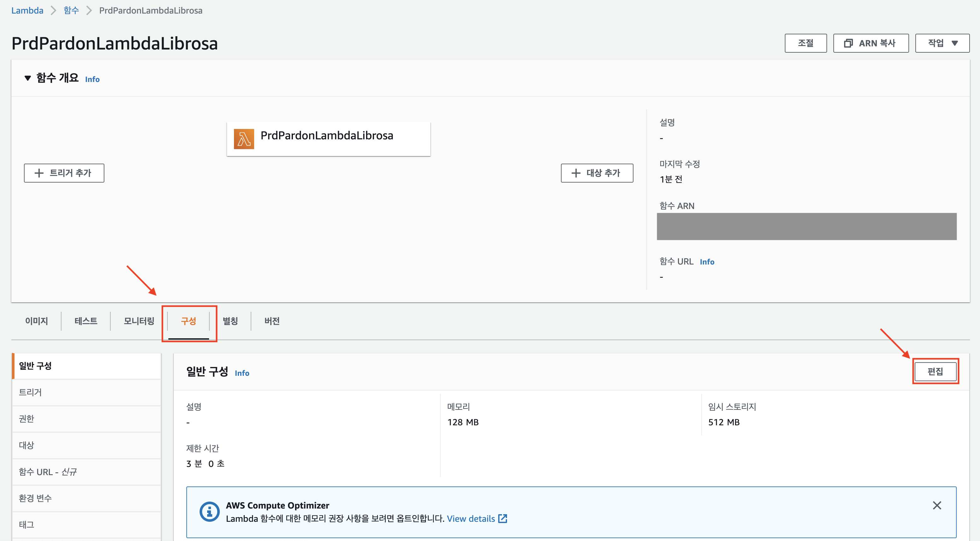Image resolution: width=980 pixels, height=541 pixels.
Task: Switch to the 테스트 tab
Action: pyautogui.click(x=85, y=321)
